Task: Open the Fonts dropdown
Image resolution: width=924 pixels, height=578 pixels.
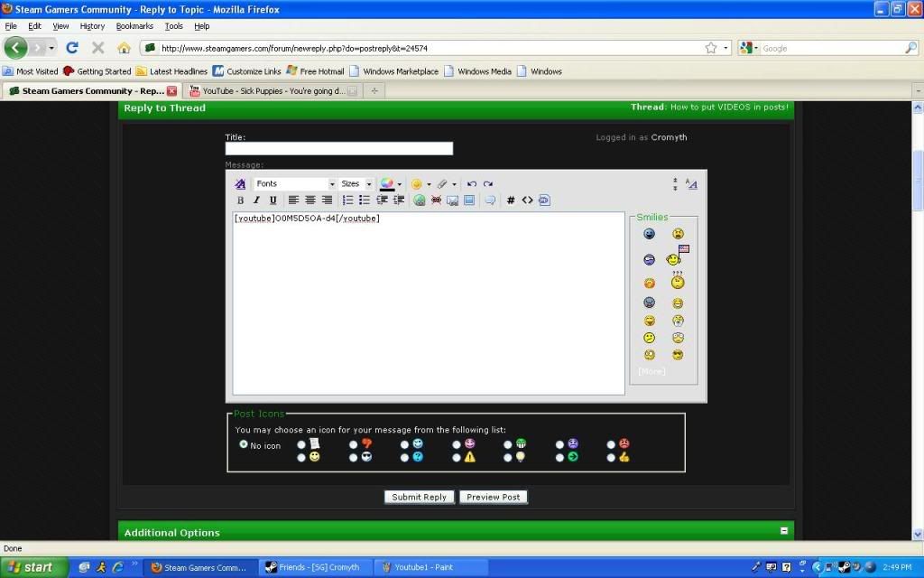Action: [295, 184]
